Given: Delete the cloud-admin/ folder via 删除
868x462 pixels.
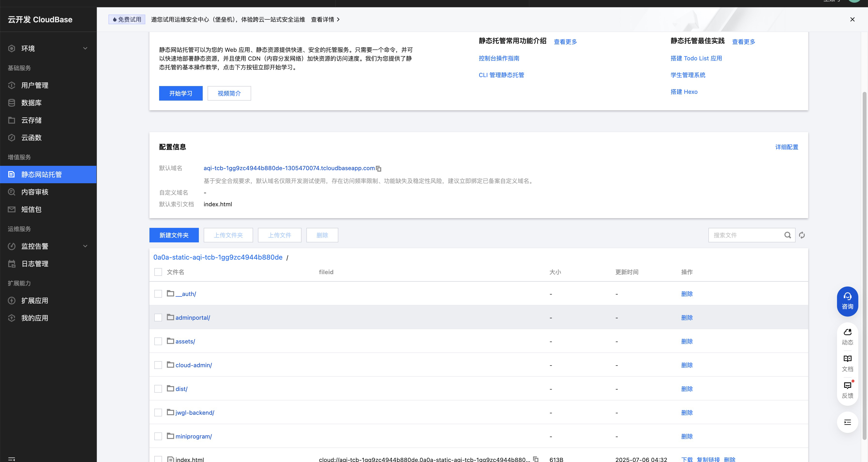Looking at the screenshot, I should [687, 365].
